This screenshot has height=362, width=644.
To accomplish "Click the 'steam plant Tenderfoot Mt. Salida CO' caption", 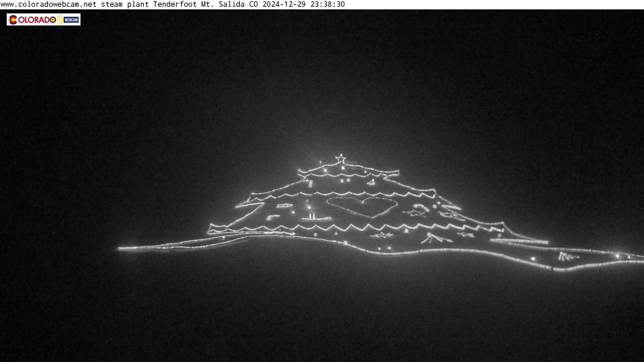I will [179, 4].
